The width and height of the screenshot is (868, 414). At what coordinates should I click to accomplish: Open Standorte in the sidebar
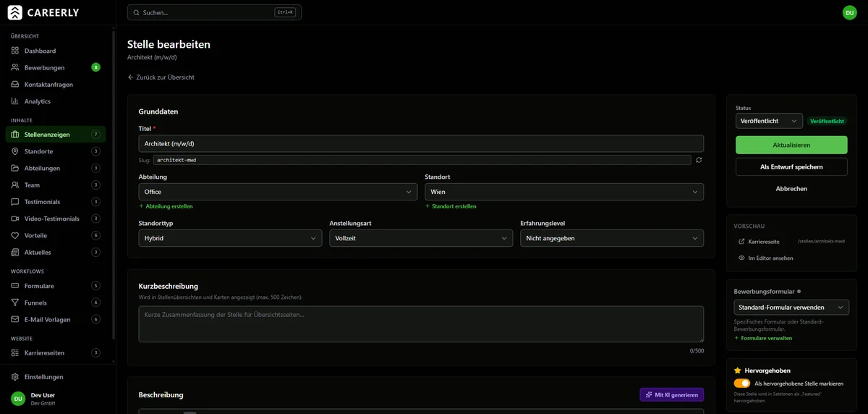56,151
